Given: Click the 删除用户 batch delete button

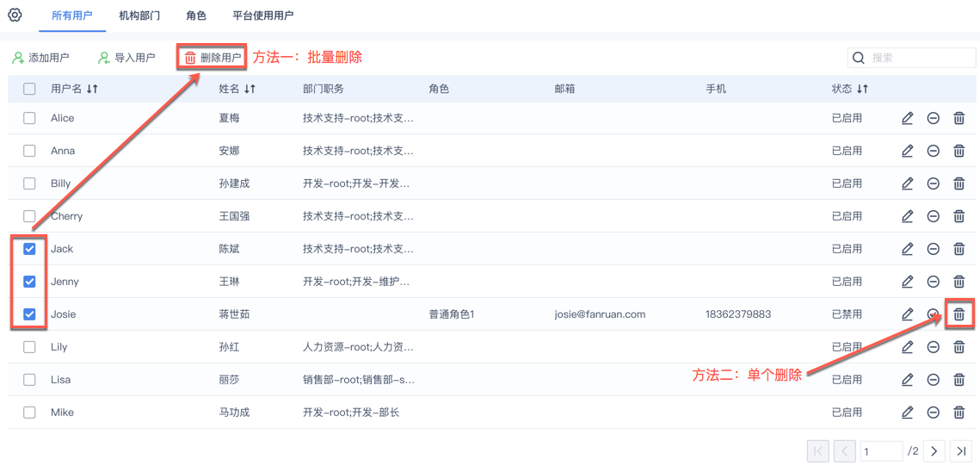Looking at the screenshot, I should coord(213,58).
